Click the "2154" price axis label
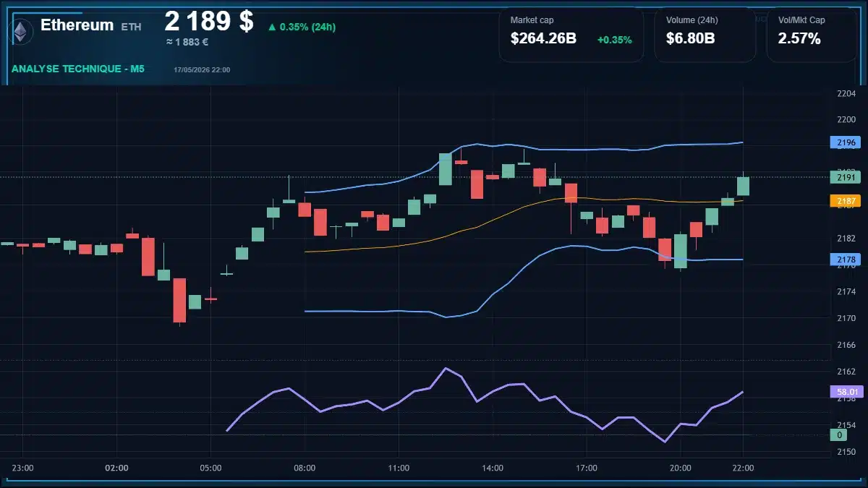The height and width of the screenshot is (488, 868). click(846, 425)
